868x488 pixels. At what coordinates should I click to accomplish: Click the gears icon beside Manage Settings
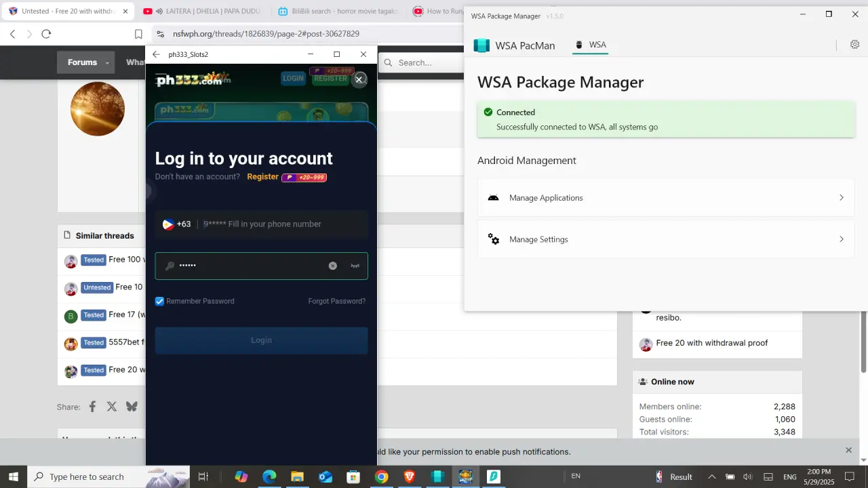[494, 239]
